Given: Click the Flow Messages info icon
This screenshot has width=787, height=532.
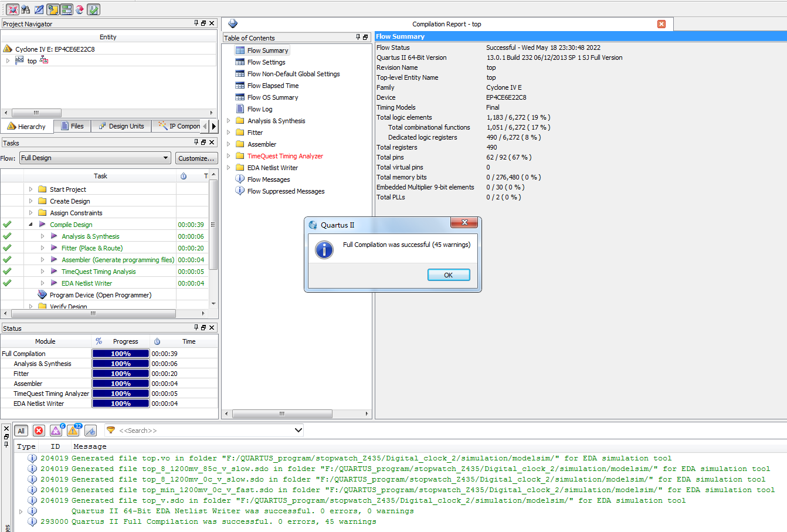Looking at the screenshot, I should pyautogui.click(x=240, y=179).
